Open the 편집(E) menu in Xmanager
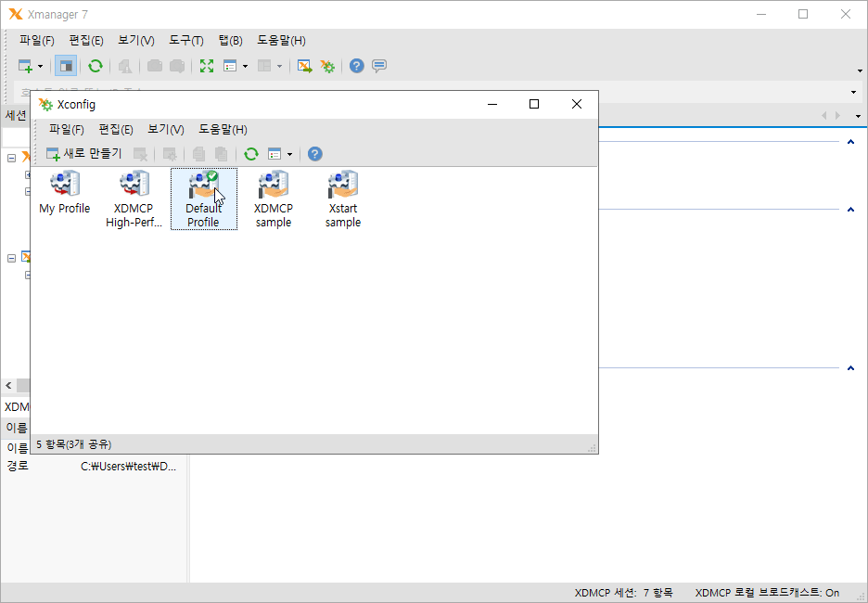This screenshot has width=868, height=603. click(x=86, y=41)
